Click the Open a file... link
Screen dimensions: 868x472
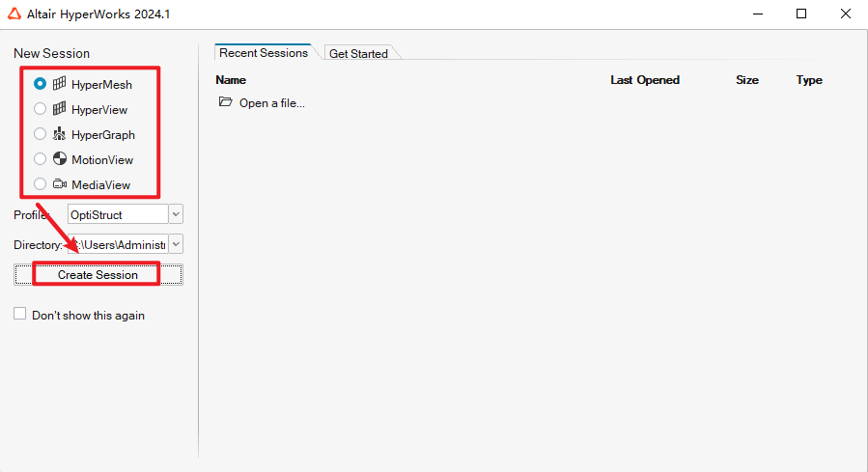click(x=271, y=102)
